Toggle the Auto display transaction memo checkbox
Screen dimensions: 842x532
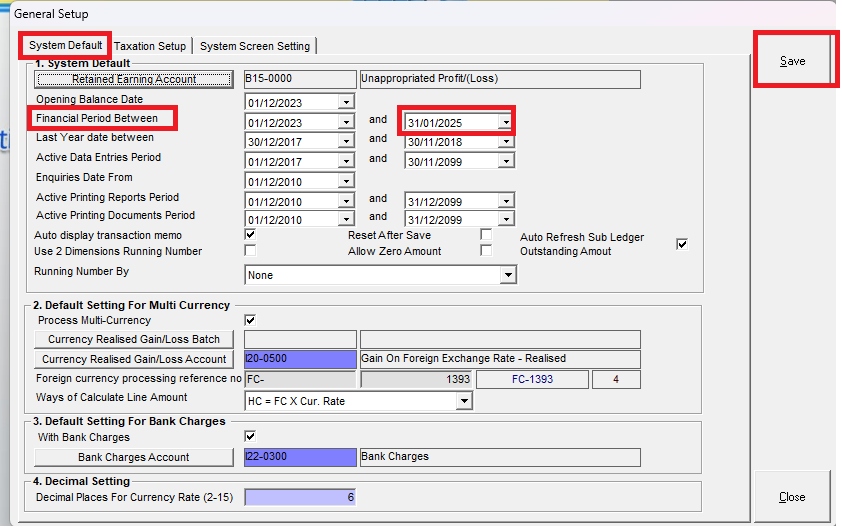250,234
